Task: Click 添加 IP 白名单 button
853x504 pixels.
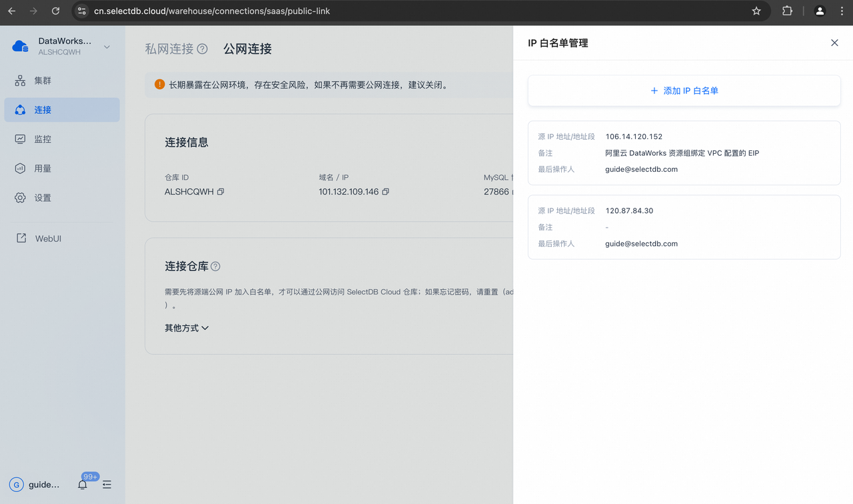Action: pos(684,91)
